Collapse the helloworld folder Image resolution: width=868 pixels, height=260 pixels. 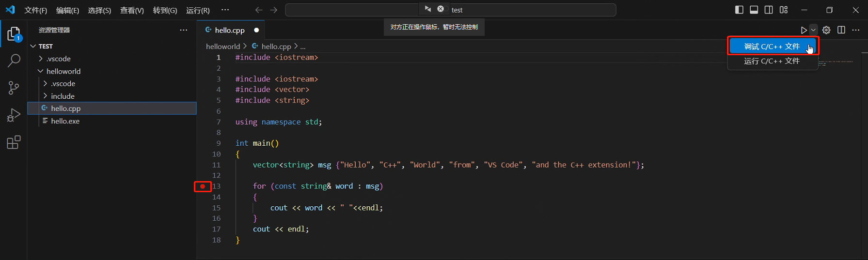pyautogui.click(x=41, y=71)
